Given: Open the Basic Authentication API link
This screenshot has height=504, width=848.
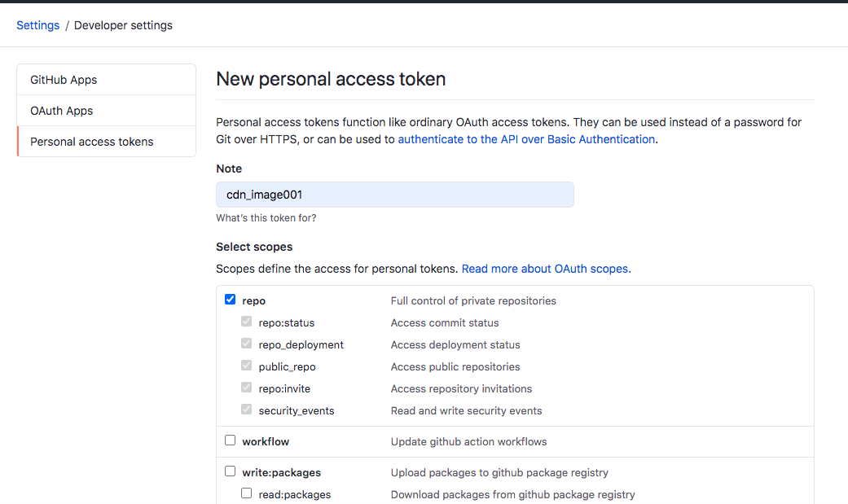Looking at the screenshot, I should (526, 139).
